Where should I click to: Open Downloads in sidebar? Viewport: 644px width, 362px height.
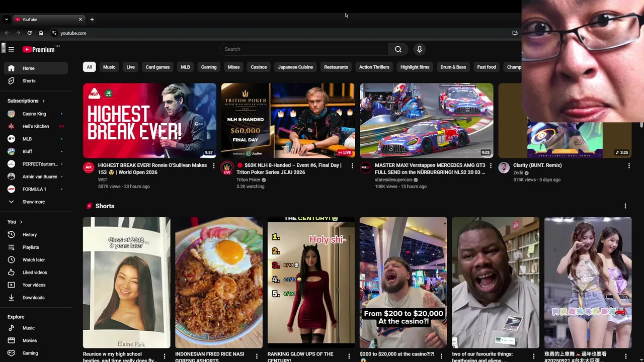pos(35,298)
